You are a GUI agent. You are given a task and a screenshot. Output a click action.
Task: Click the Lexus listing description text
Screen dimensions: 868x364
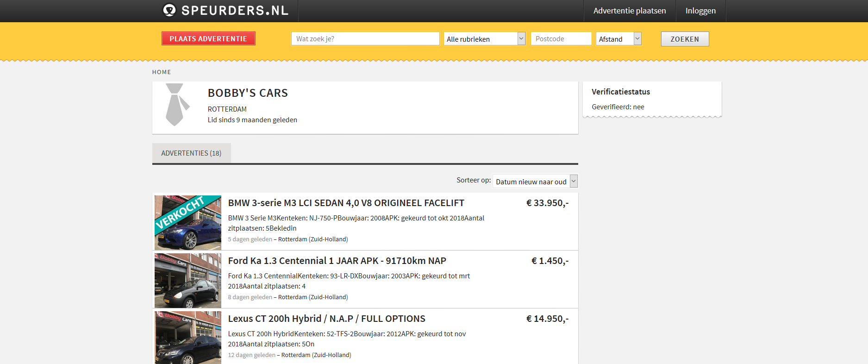[347, 339]
